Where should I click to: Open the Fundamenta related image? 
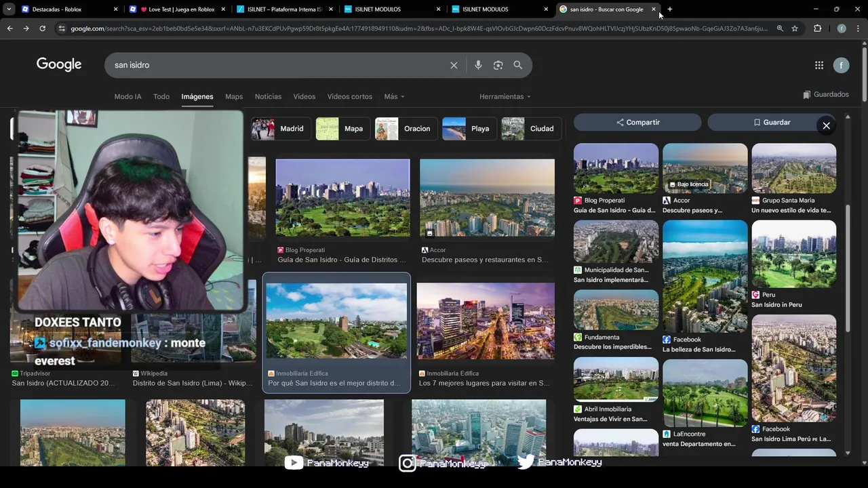[x=616, y=310]
